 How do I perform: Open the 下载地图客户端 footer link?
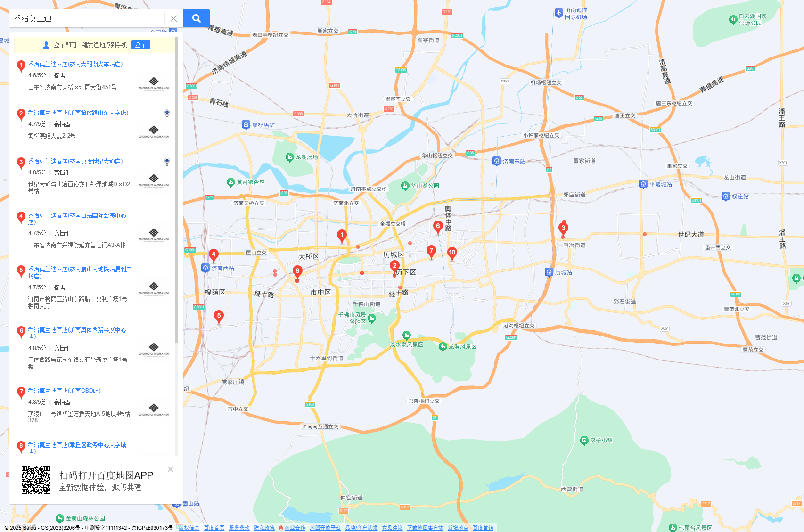(425, 528)
